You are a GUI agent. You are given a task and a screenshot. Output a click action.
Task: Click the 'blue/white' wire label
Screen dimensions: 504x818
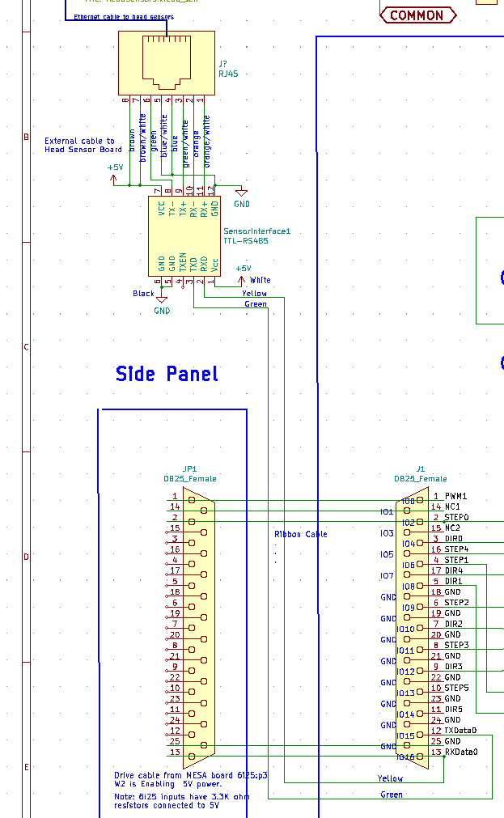click(x=164, y=136)
